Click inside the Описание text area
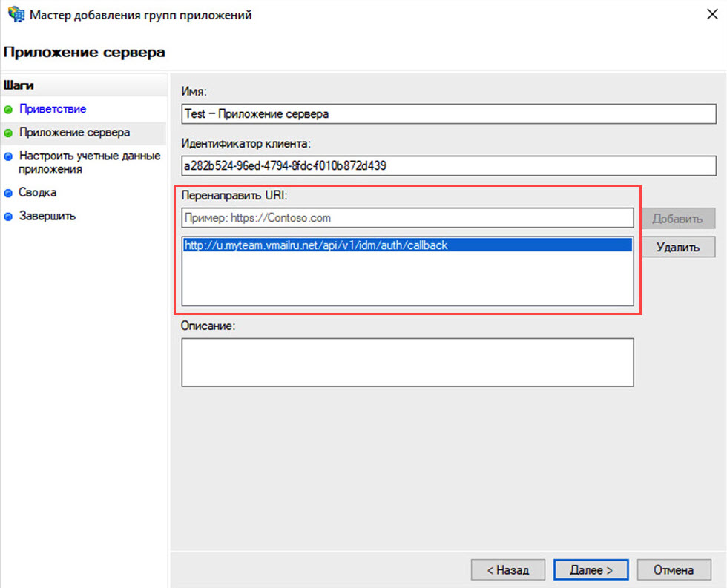Viewport: 727px width, 588px height. point(407,362)
